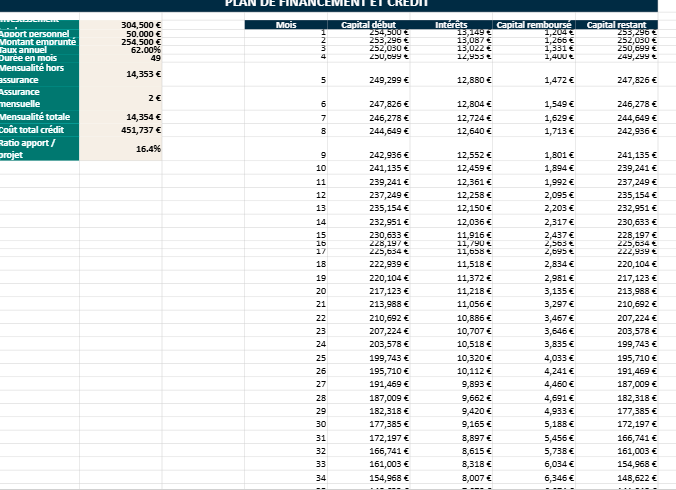Click the 62.00% annual rate cell

121,50
